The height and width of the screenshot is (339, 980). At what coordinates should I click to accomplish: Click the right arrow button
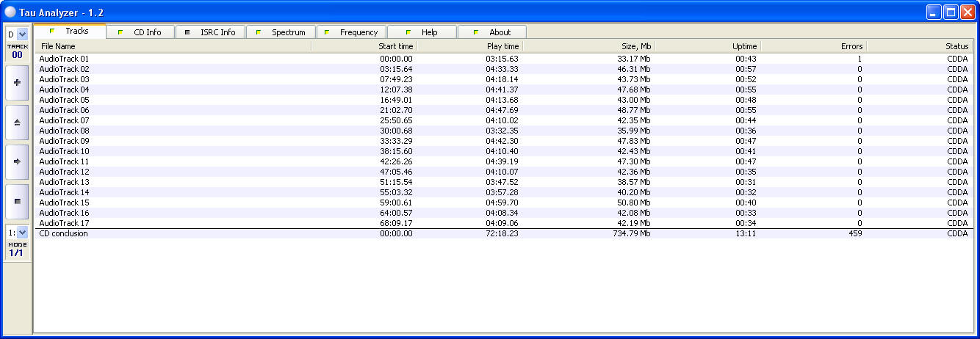coord(17,161)
